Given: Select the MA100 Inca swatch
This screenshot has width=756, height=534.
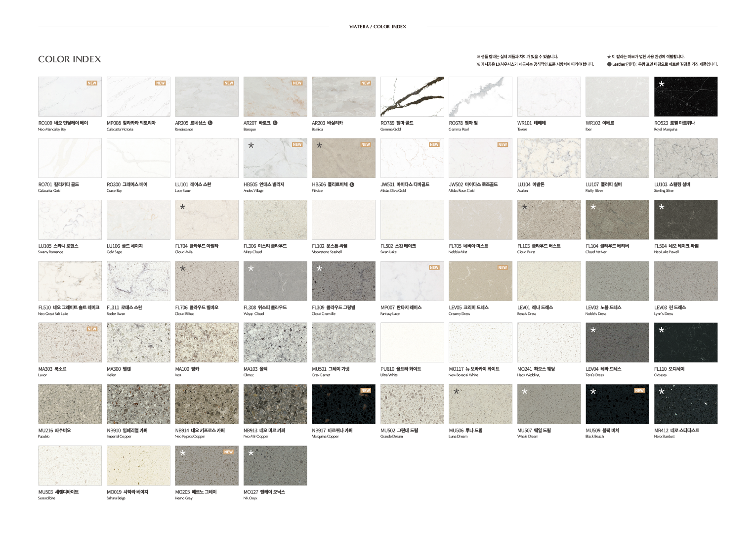Looking at the screenshot, I should (x=207, y=343).
